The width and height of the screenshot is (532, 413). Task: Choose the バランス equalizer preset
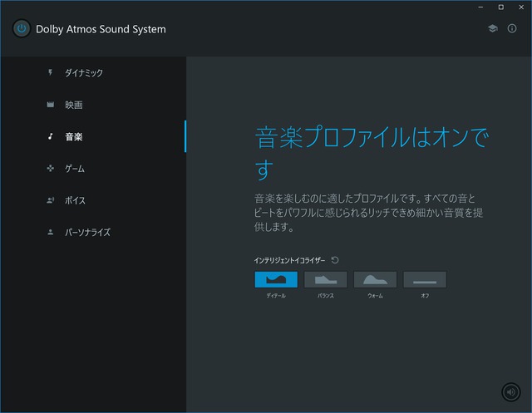(326, 280)
